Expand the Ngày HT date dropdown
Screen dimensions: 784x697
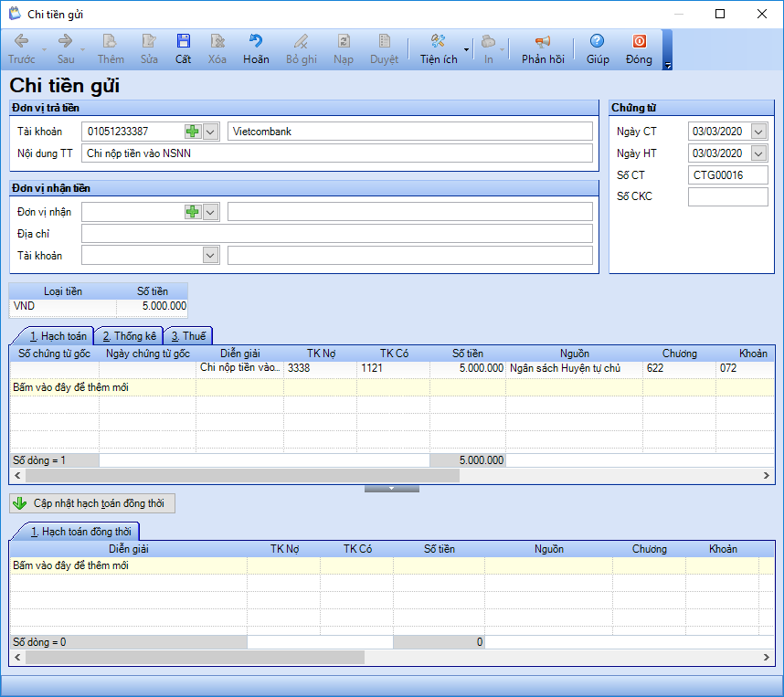click(758, 153)
